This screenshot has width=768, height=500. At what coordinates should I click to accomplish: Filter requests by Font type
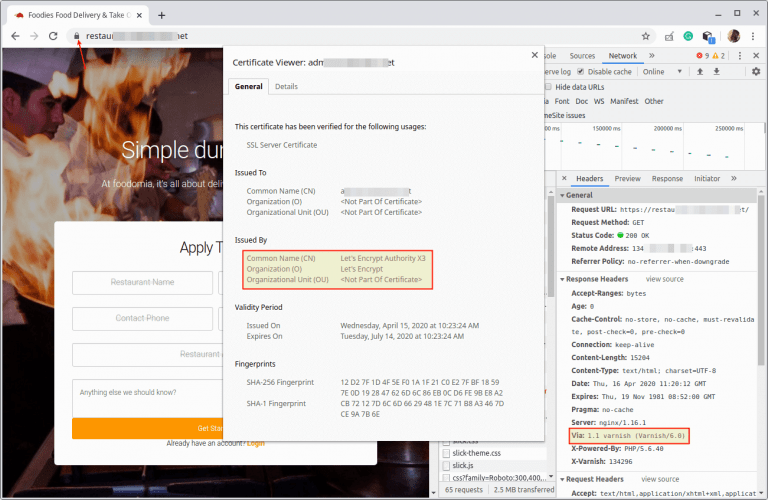click(x=562, y=101)
